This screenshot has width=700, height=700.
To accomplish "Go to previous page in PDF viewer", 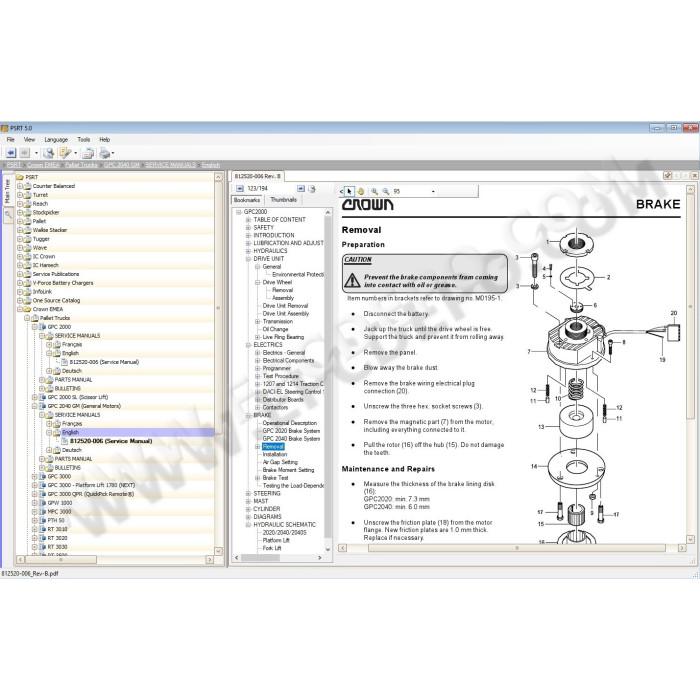I will (240, 189).
